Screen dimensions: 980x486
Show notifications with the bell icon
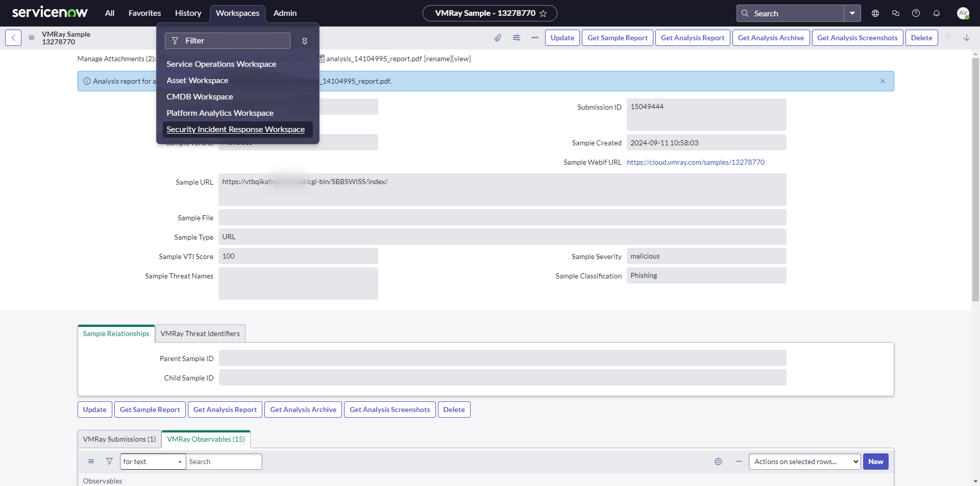937,13
